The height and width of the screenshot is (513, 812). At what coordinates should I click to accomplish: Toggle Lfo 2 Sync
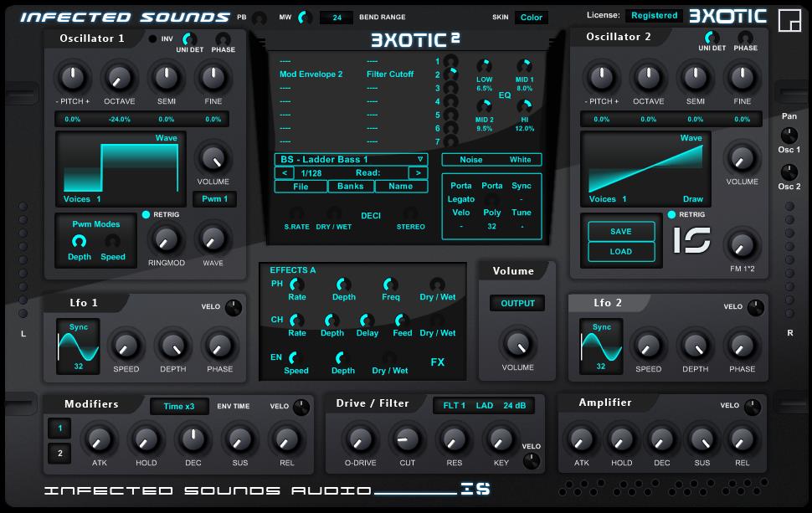602,326
